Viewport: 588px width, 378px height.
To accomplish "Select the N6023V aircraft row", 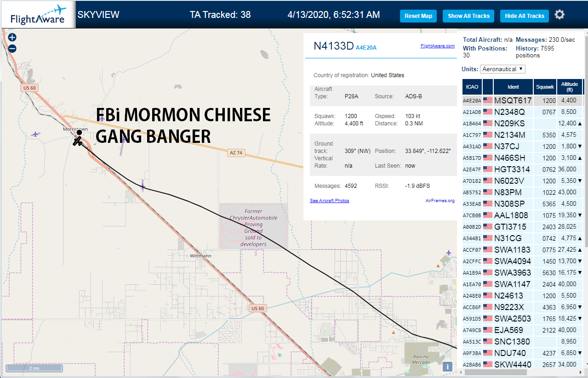I will point(523,181).
